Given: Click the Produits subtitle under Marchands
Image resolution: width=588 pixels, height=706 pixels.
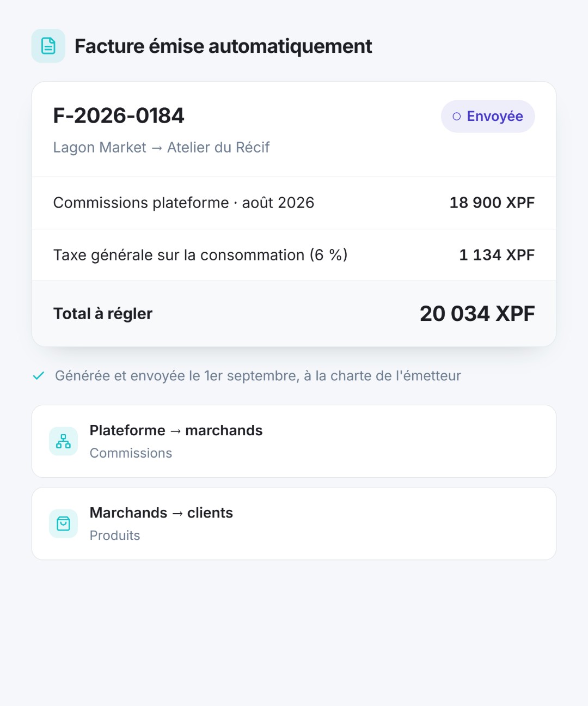Looking at the screenshot, I should (x=115, y=535).
